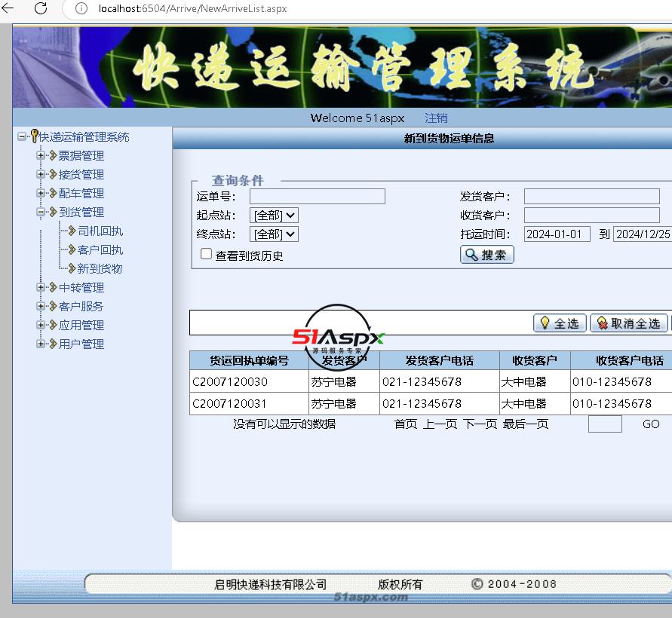Image resolution: width=672 pixels, height=618 pixels.
Task: Click the arrow icon beside 客户服务
Action: tap(53, 306)
